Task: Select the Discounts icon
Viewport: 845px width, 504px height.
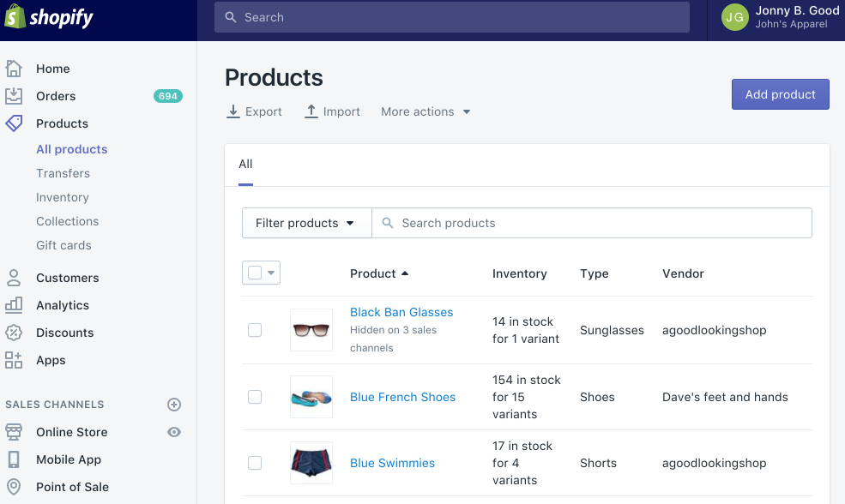Action: click(x=13, y=332)
